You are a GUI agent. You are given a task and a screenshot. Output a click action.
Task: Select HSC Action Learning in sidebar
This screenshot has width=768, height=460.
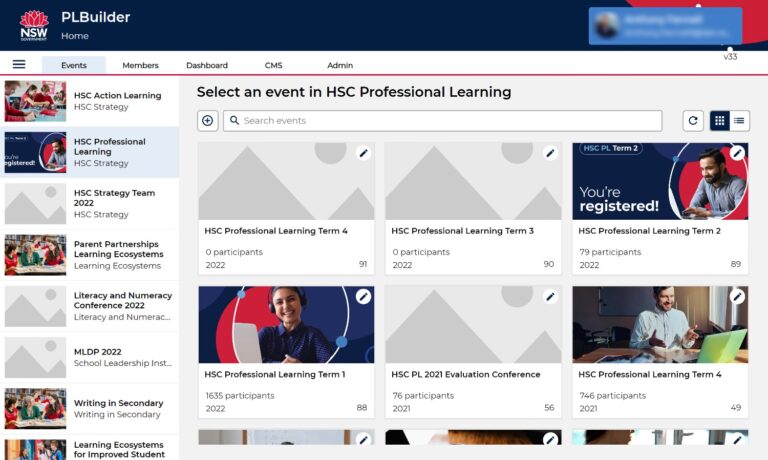(x=90, y=101)
